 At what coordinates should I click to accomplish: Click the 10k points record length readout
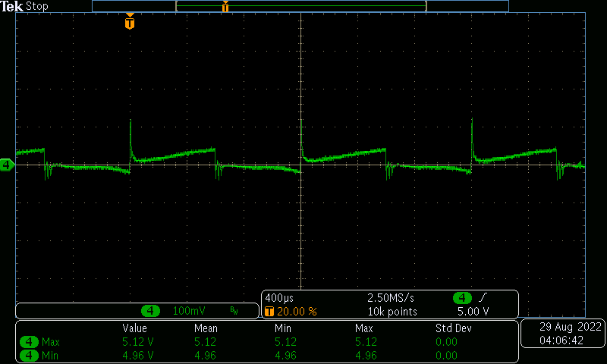(392, 312)
